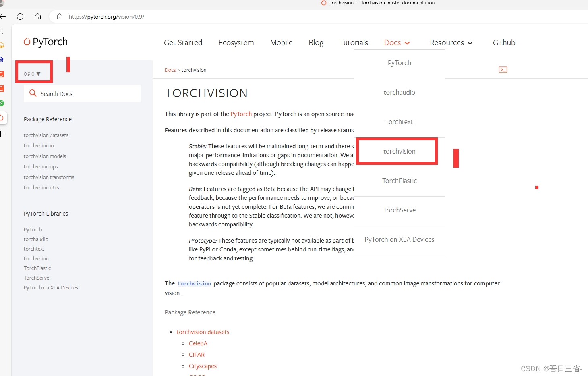
Task: Open the Blog nav item
Action: 316,43
